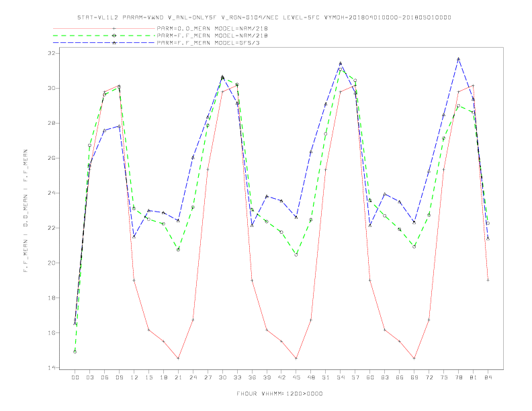Click x-axis forecast hour label 00

75,377
